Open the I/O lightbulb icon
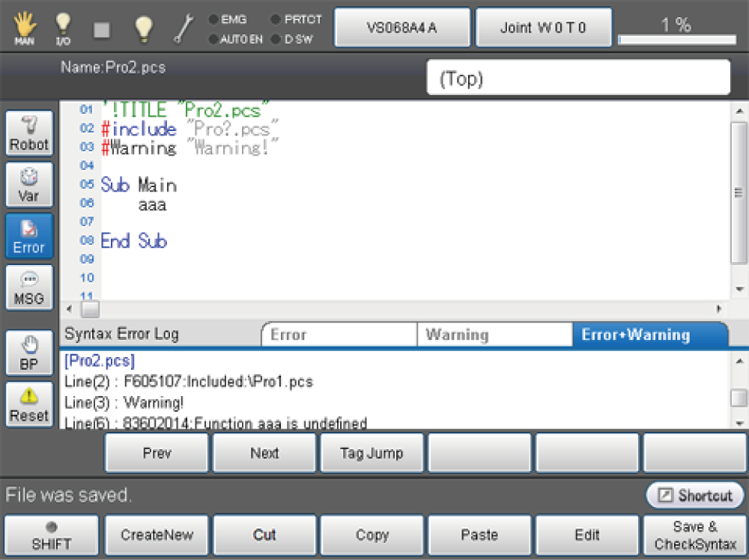This screenshot has width=749, height=560. [64, 28]
